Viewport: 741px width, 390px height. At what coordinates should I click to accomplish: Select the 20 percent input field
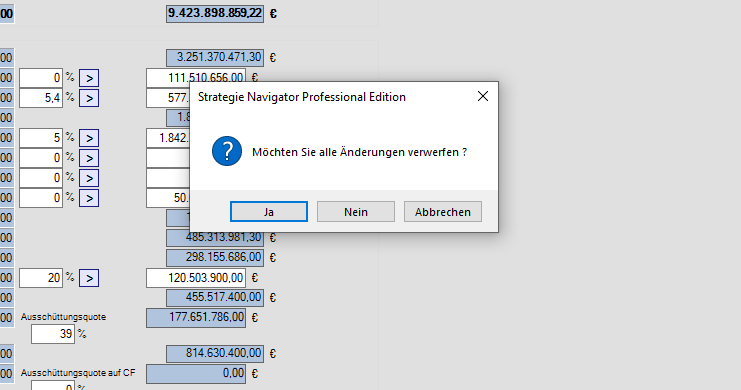click(x=41, y=278)
